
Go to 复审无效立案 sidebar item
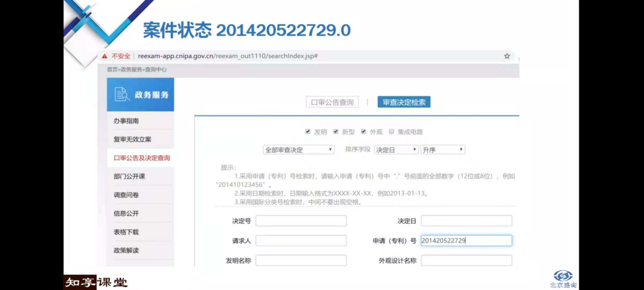(x=132, y=139)
